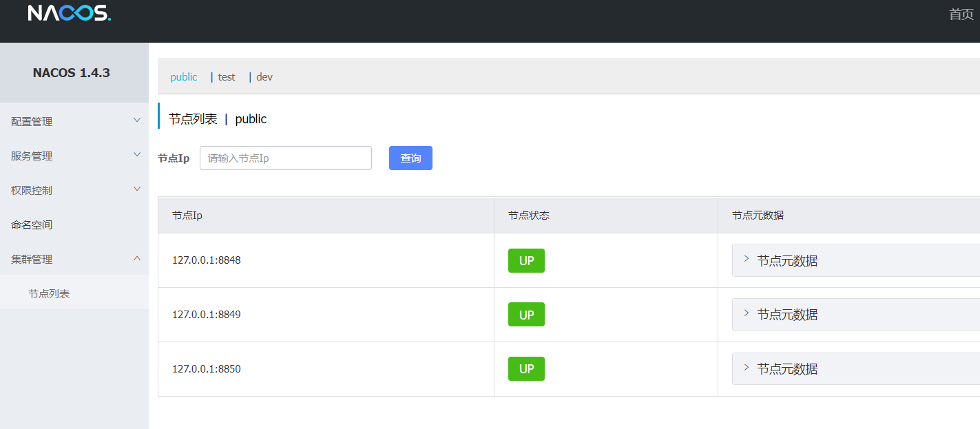The width and height of the screenshot is (980, 429).
Task: Switch to the dev namespace tab
Action: [264, 77]
